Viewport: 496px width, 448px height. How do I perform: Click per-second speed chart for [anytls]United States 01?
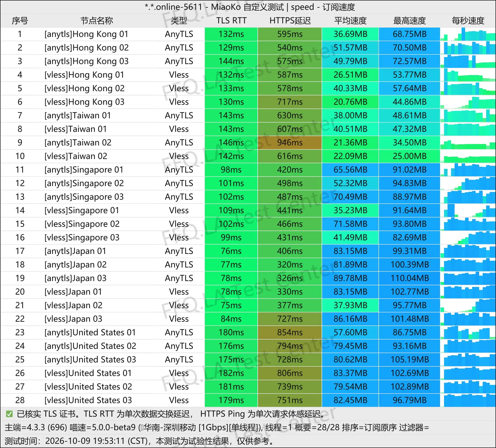pyautogui.click(x=468, y=332)
